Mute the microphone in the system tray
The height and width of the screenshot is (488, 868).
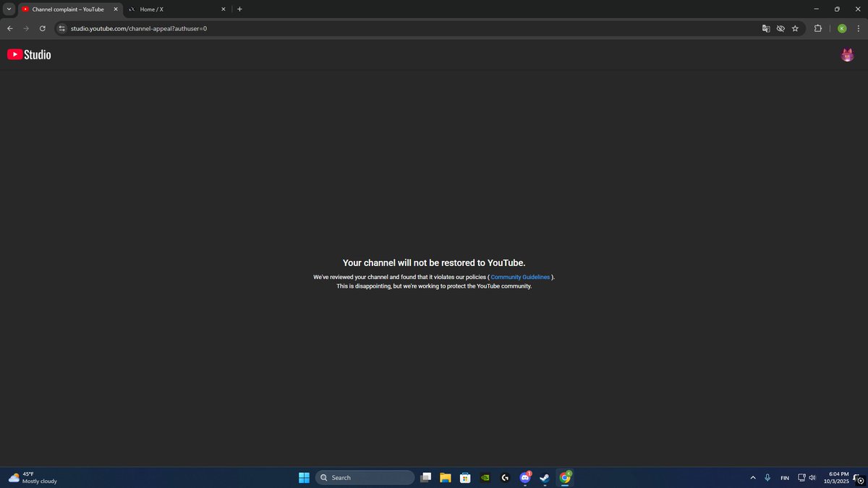767,477
